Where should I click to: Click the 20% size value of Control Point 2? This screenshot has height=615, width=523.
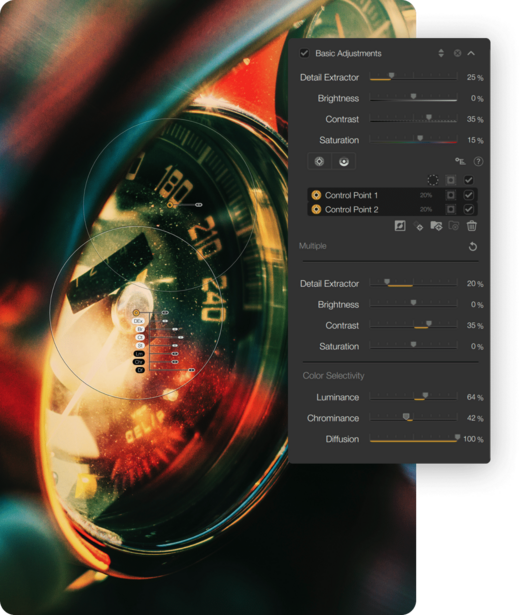[426, 209]
